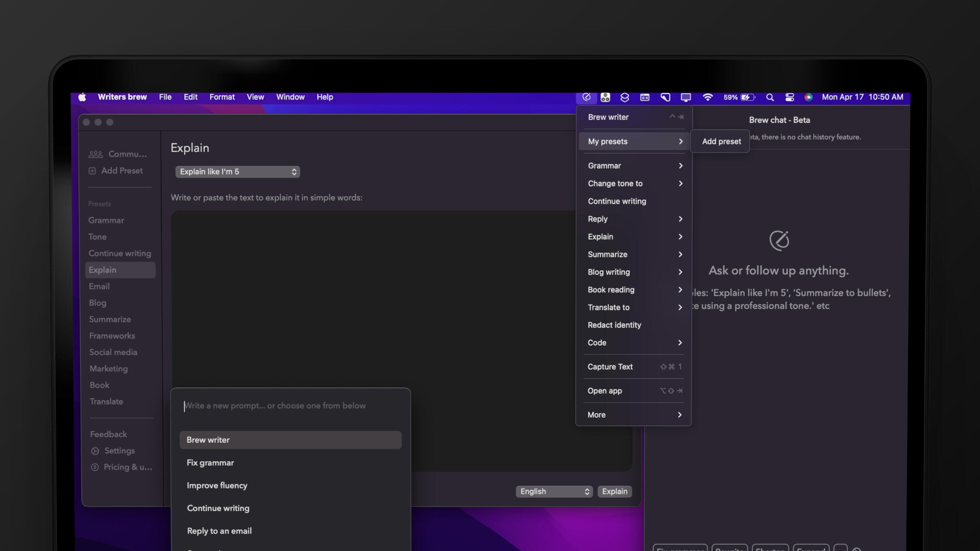Open the Settings gear icon in the sidebar
Screen dimensions: 980x551
tap(95, 451)
